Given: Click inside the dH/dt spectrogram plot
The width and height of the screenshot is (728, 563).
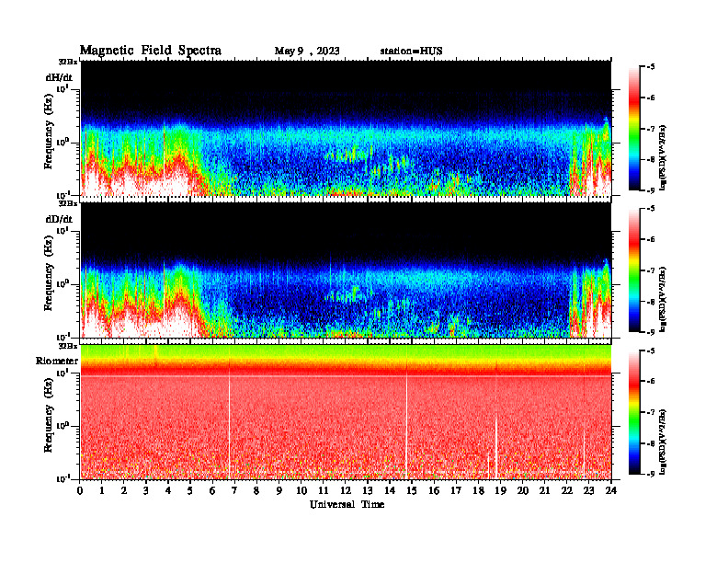Looking at the screenshot, I should (x=346, y=128).
